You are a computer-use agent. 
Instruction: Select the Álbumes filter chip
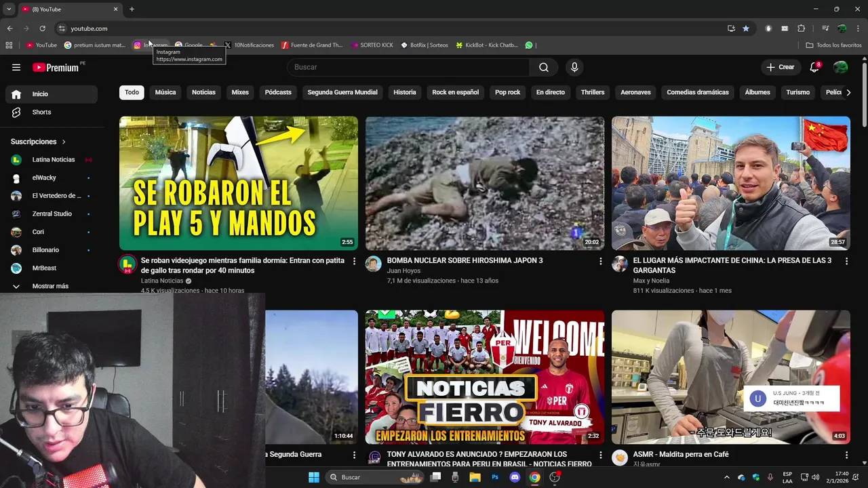click(x=757, y=92)
